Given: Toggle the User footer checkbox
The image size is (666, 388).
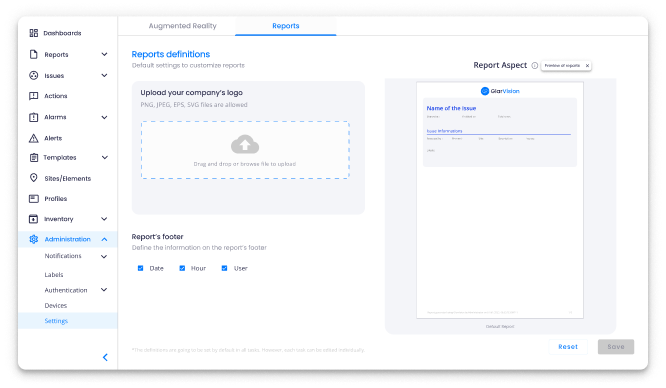Looking at the screenshot, I should [x=224, y=268].
